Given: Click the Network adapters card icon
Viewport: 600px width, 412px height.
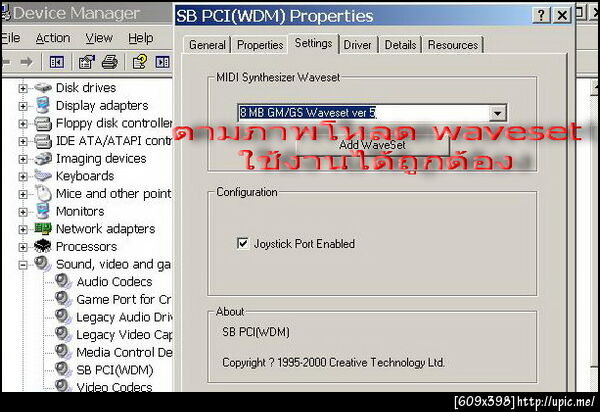Looking at the screenshot, I should tap(43, 229).
